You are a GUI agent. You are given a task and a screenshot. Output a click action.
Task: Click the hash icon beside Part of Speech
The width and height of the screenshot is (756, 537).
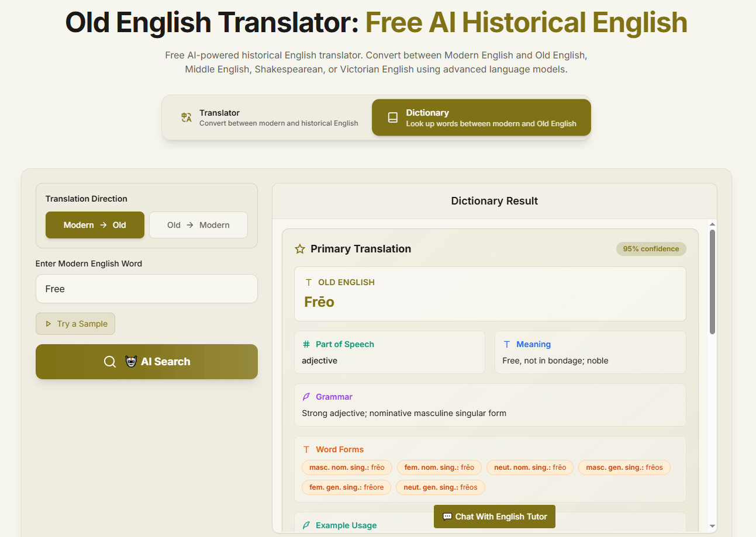pos(306,344)
